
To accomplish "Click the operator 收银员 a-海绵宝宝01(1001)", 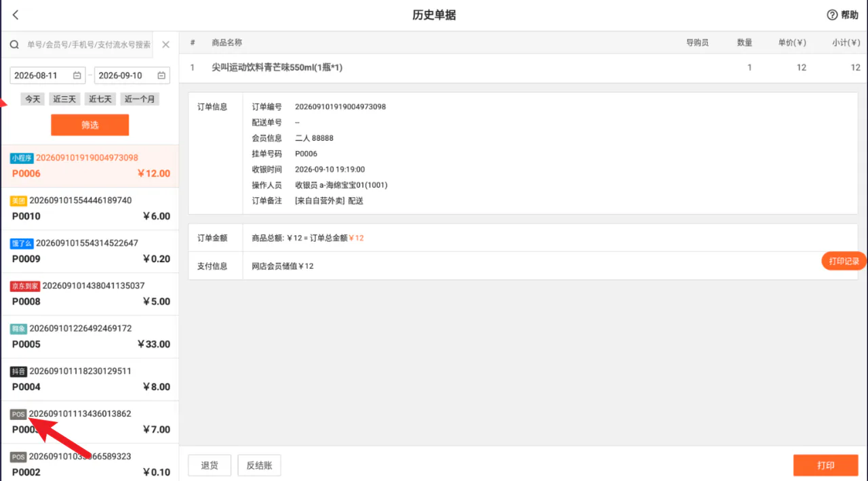I will coord(341,185).
